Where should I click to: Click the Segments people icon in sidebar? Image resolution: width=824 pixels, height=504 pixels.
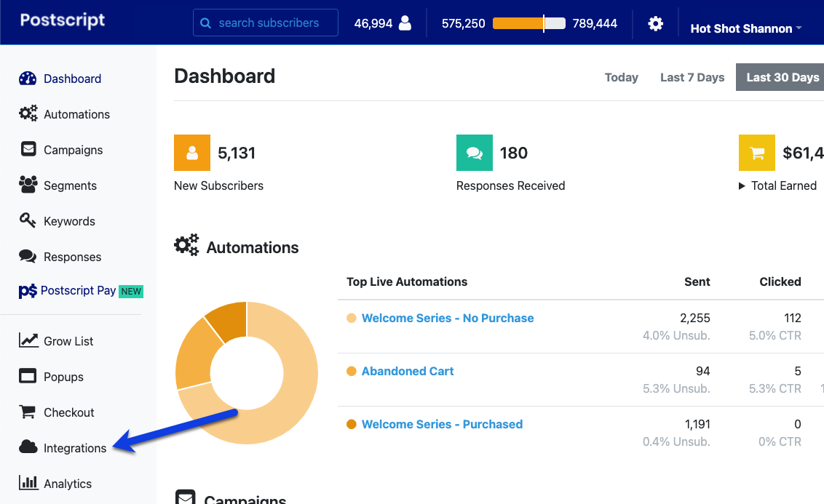pos(28,184)
